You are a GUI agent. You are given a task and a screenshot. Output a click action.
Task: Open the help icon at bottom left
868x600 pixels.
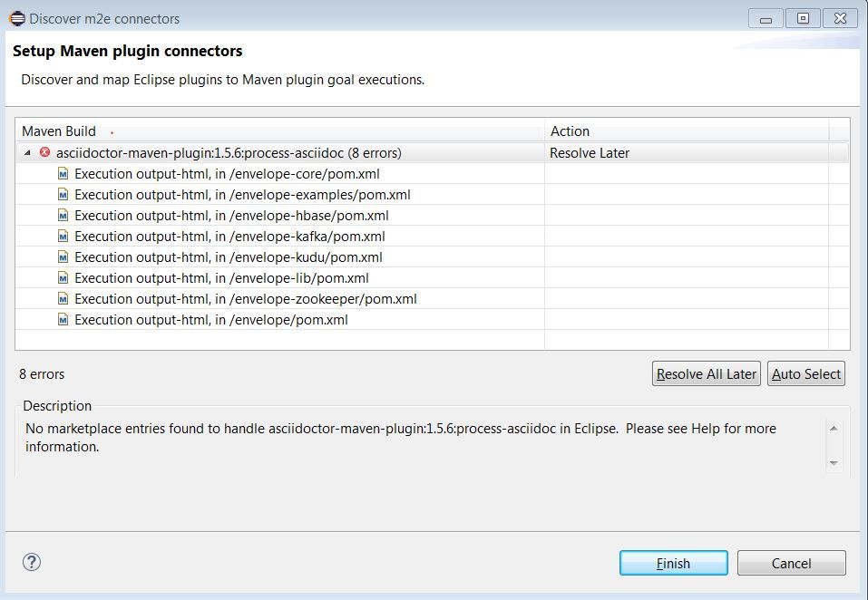click(x=31, y=562)
